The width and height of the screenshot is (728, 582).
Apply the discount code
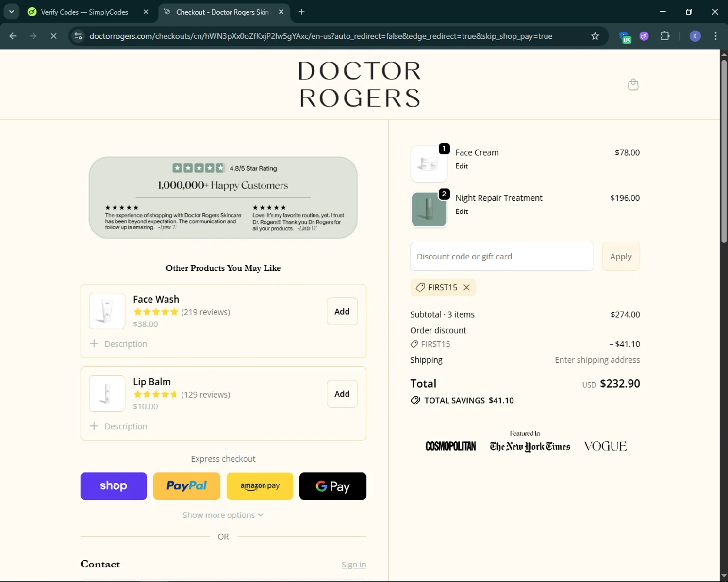click(621, 257)
